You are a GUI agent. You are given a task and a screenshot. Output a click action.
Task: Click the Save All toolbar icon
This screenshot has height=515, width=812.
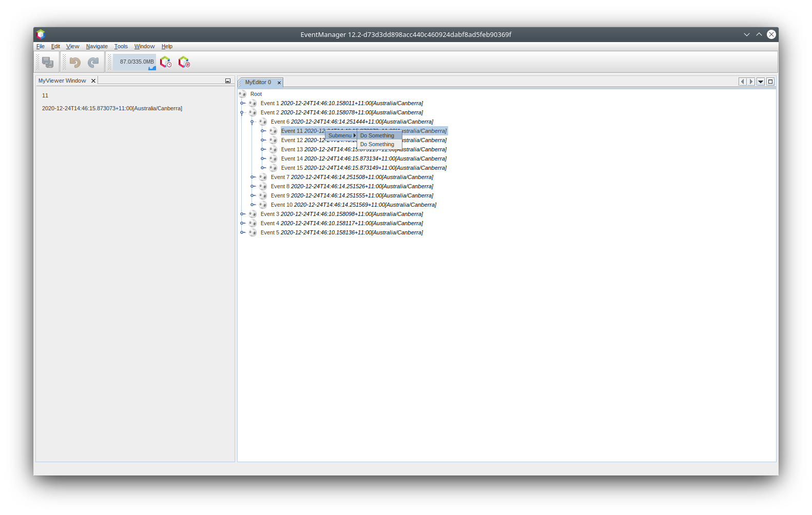click(x=48, y=62)
